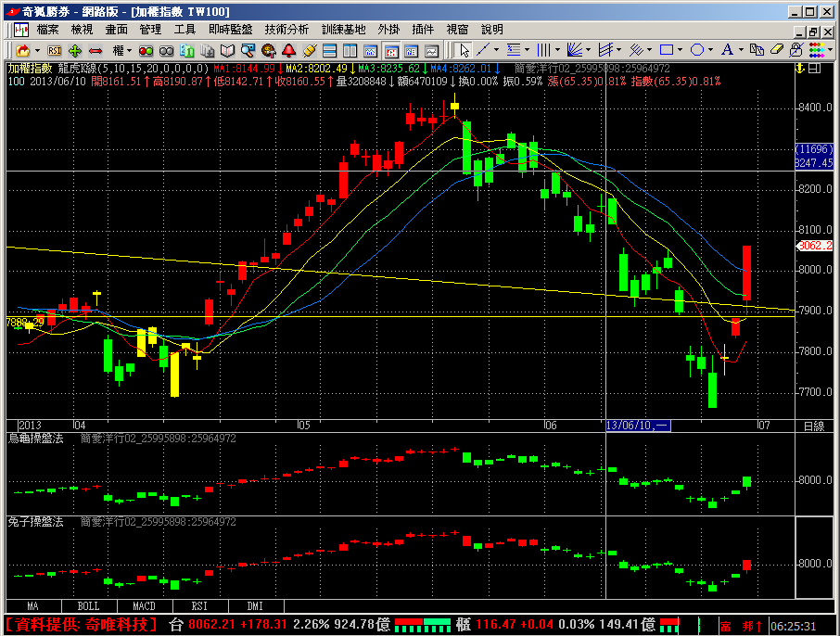Open the 訓練基地 menu
The image size is (840, 636).
pos(343,30)
